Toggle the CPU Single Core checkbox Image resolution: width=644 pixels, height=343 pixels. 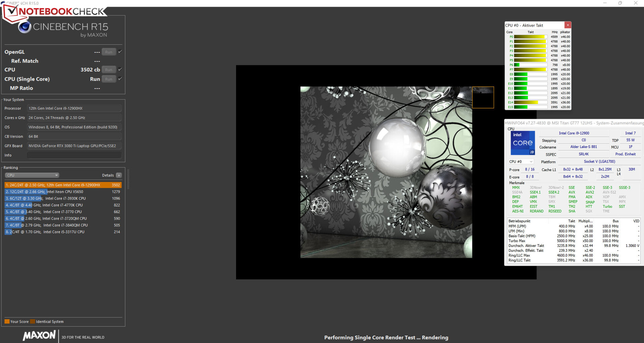[x=120, y=79]
